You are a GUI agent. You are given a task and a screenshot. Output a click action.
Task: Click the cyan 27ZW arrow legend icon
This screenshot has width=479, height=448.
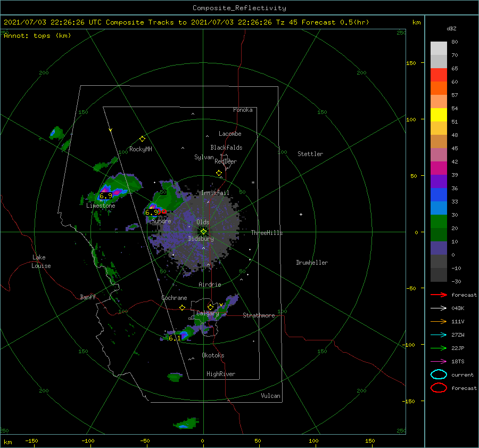point(439,335)
